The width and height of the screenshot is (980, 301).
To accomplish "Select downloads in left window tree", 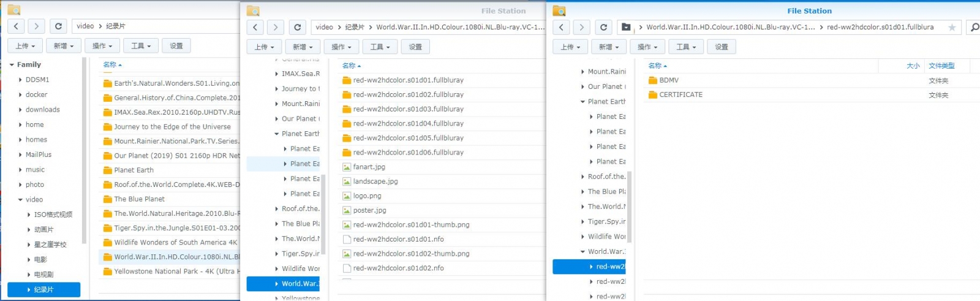I will [43, 110].
